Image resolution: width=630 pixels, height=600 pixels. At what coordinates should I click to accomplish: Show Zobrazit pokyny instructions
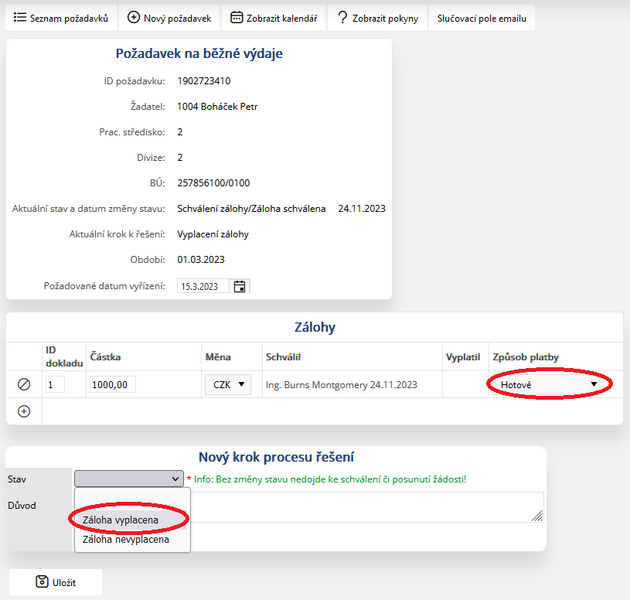click(x=377, y=18)
